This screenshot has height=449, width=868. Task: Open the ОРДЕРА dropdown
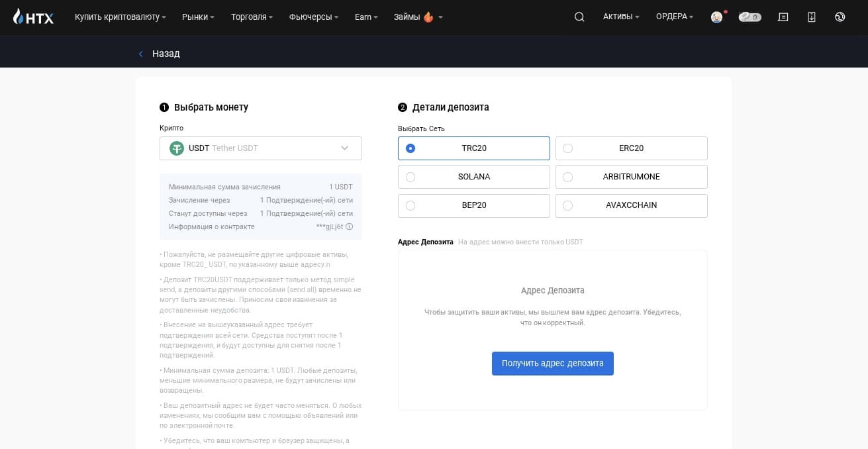click(x=675, y=17)
